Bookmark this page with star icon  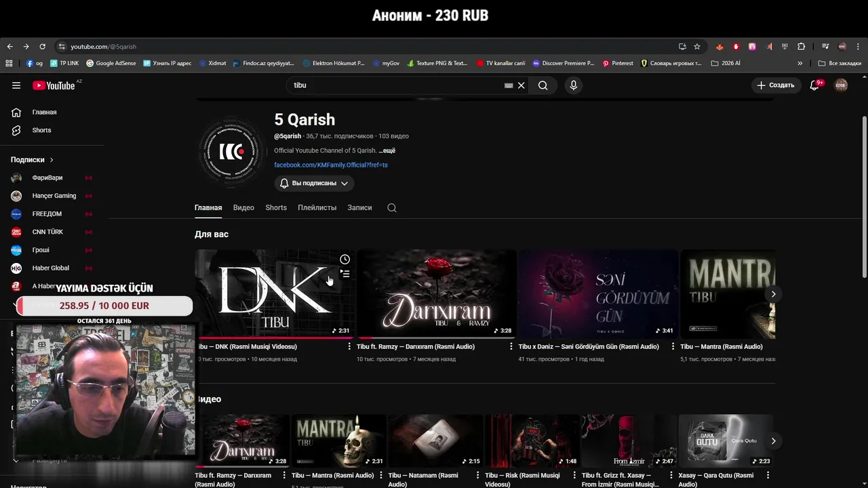[697, 47]
